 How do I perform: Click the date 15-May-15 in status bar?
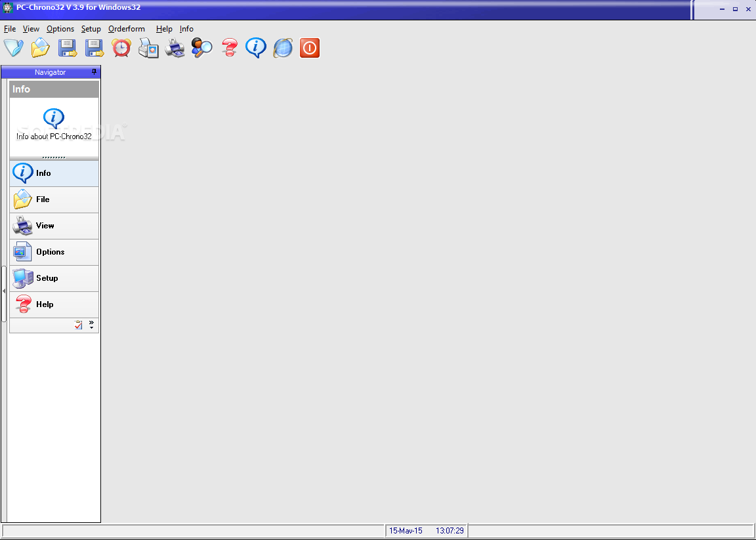tap(406, 531)
